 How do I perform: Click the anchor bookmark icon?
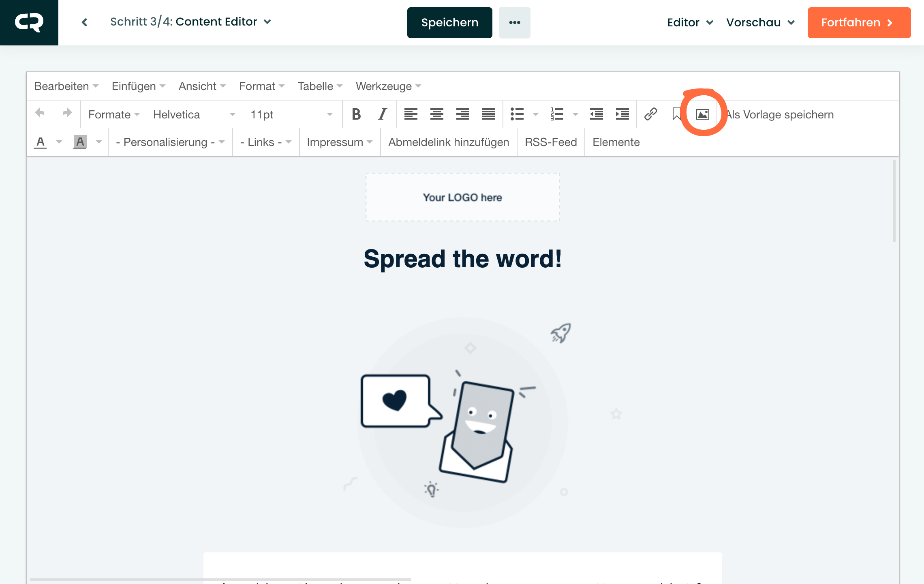pos(676,114)
